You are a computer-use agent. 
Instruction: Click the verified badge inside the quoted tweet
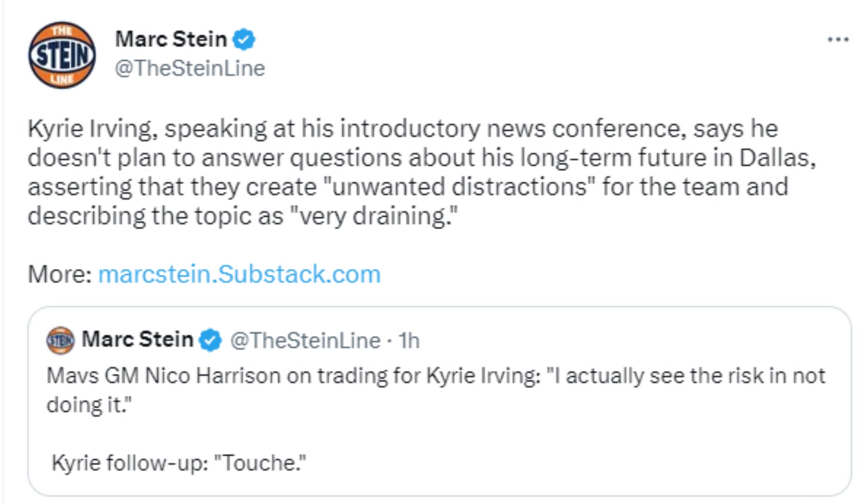(210, 340)
